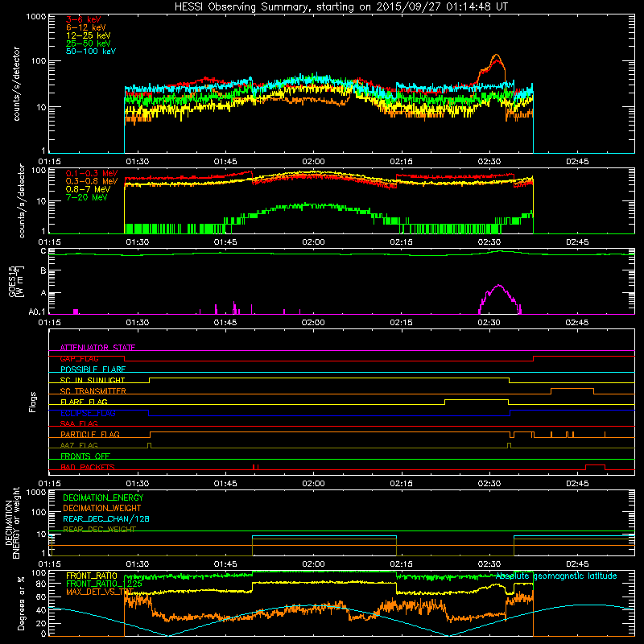Select the 6-12 keV legend label
This screenshot has height=644, width=644.
tap(86, 27)
